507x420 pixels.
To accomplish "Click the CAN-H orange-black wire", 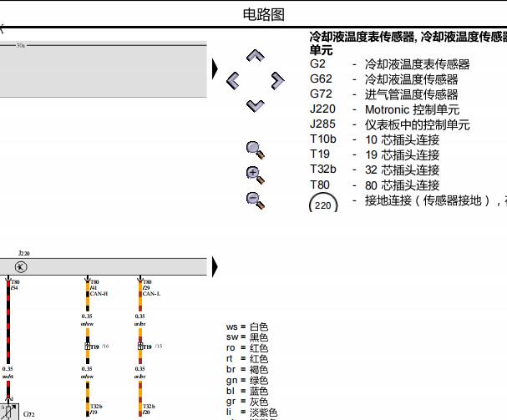I will point(88,296).
